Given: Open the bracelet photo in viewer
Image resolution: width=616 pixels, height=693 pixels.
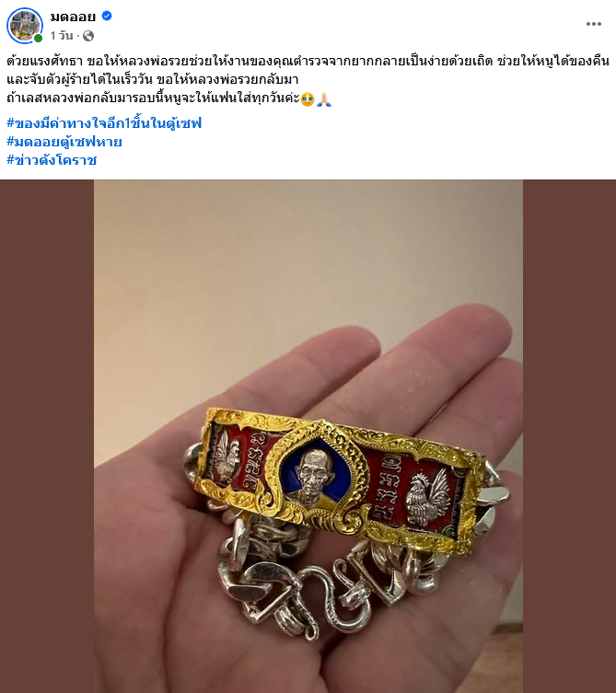Looking at the screenshot, I should (x=308, y=436).
